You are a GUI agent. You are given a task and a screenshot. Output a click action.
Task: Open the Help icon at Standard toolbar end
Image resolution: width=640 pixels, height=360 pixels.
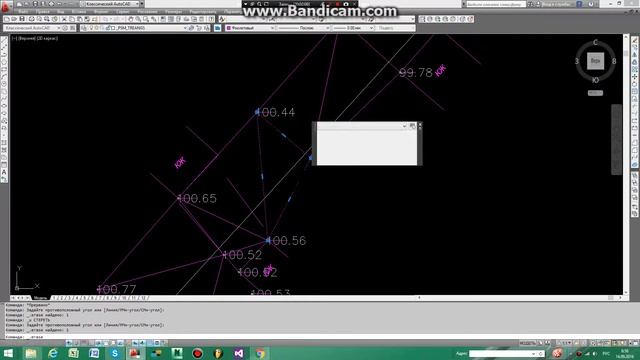(x=211, y=19)
